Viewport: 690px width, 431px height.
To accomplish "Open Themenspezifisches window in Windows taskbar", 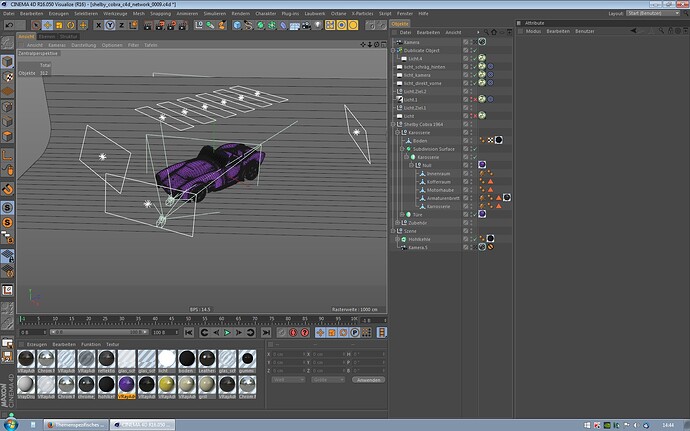I will click(x=77, y=425).
